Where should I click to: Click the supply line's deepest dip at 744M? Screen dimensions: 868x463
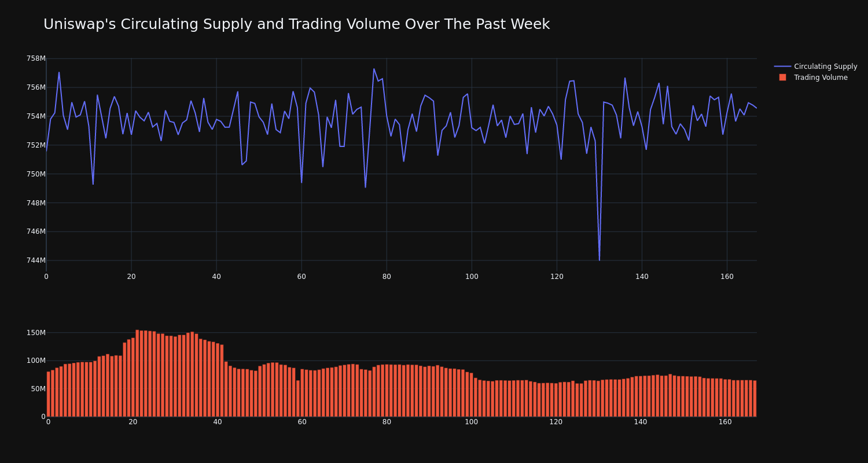point(599,260)
